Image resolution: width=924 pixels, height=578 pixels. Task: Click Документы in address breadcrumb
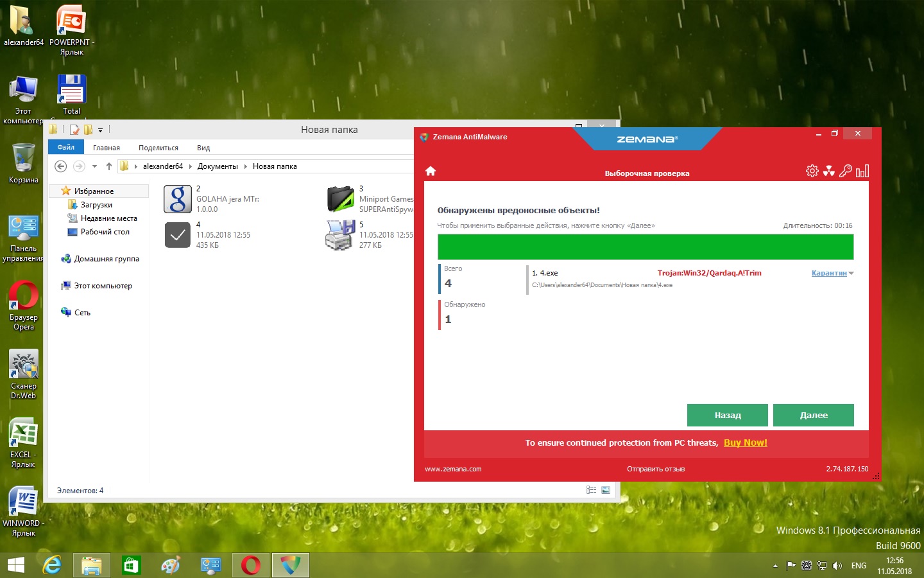point(218,166)
